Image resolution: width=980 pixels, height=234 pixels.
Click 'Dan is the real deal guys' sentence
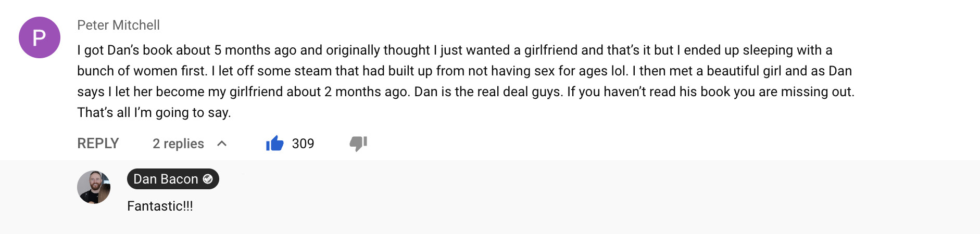pyautogui.click(x=488, y=92)
